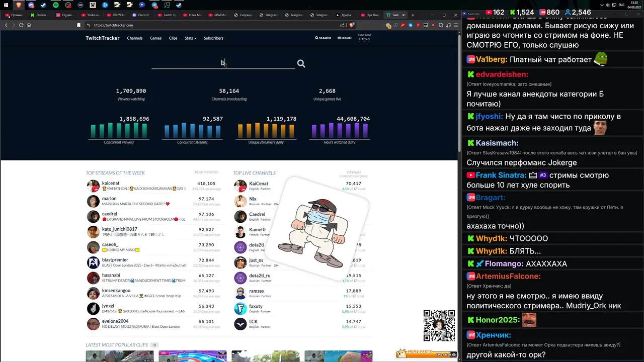644x362 pixels.
Task: Click the QR code in chat overlay
Action: click(x=439, y=326)
